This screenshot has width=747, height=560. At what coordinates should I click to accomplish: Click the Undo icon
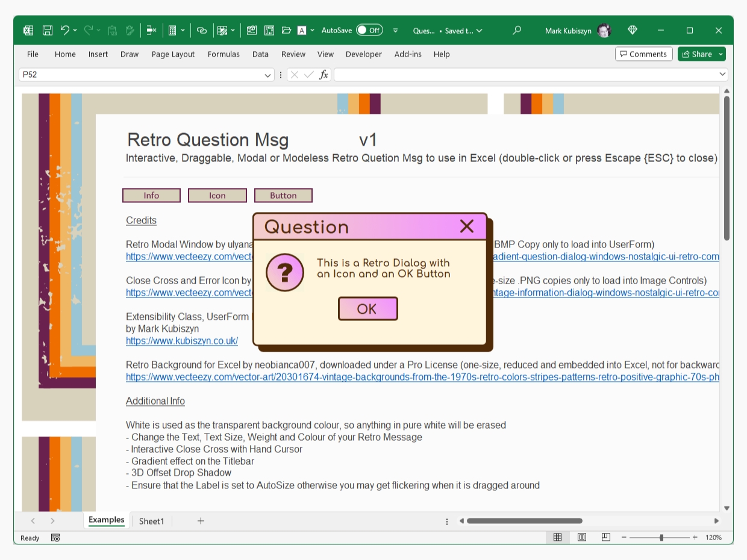point(66,30)
